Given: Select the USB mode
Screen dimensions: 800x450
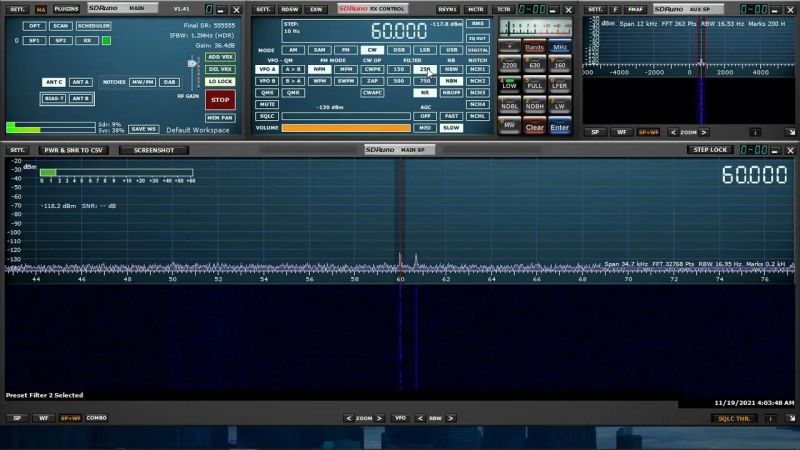Looking at the screenshot, I should 451,50.
